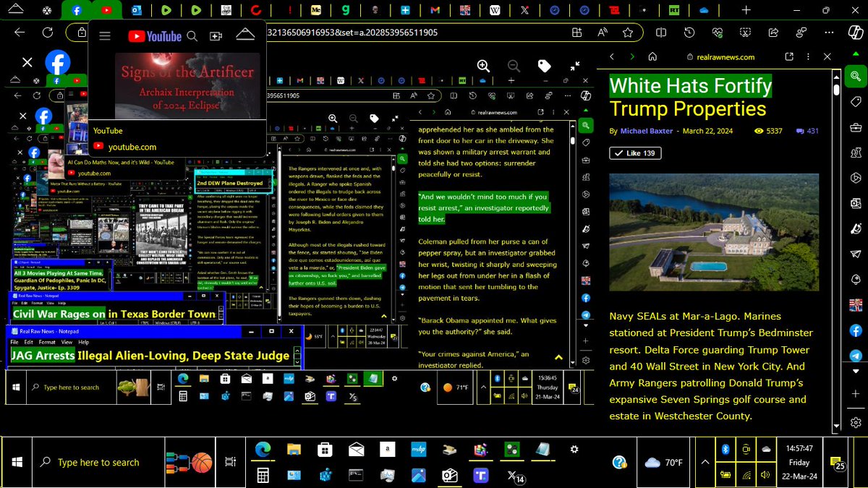Open the X app with 14 badge
Image resolution: width=868 pixels, height=488 pixels.
tap(515, 476)
